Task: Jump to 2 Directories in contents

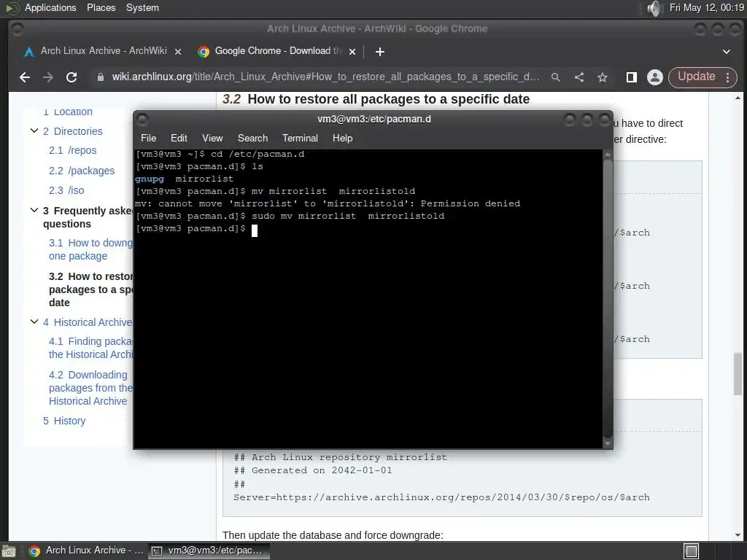Action: (72, 131)
